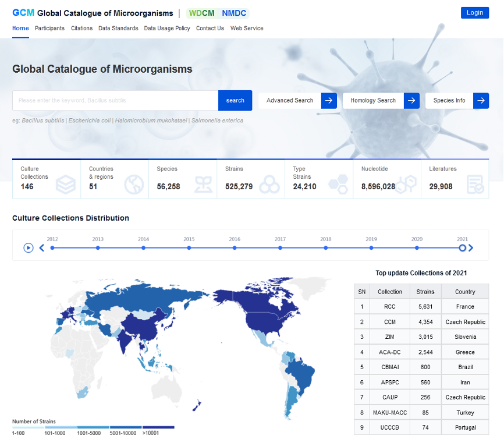Click the Species stat card icon
The image size is (504, 446).
click(203, 185)
